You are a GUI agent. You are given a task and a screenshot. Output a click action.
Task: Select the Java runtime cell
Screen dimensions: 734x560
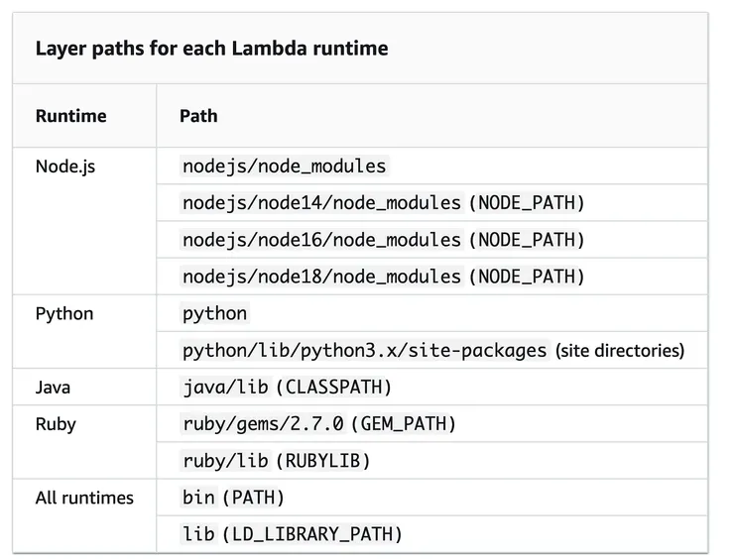pyautogui.click(x=53, y=388)
